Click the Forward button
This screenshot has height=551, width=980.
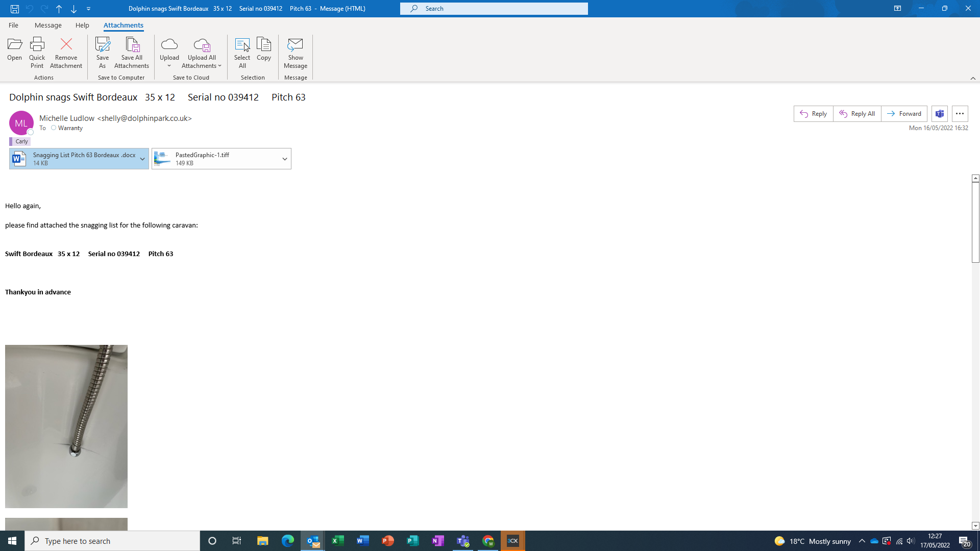[904, 114]
